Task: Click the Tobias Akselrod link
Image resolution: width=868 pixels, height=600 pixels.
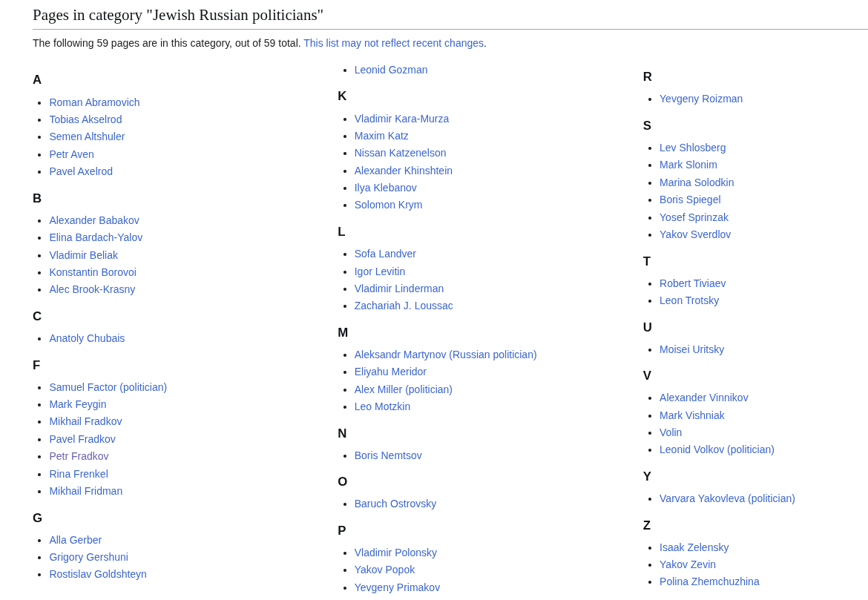Action: (x=85, y=119)
